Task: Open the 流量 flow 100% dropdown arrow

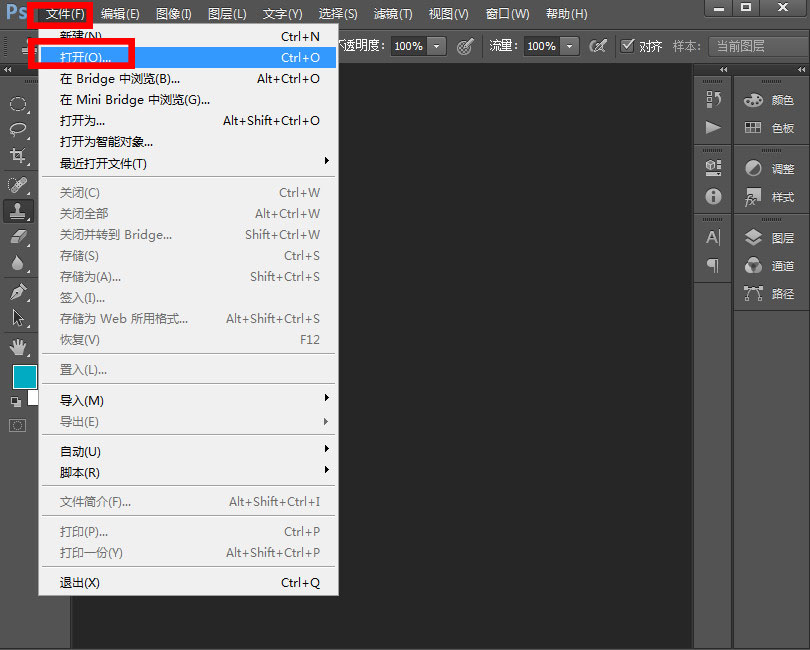Action: 569,46
